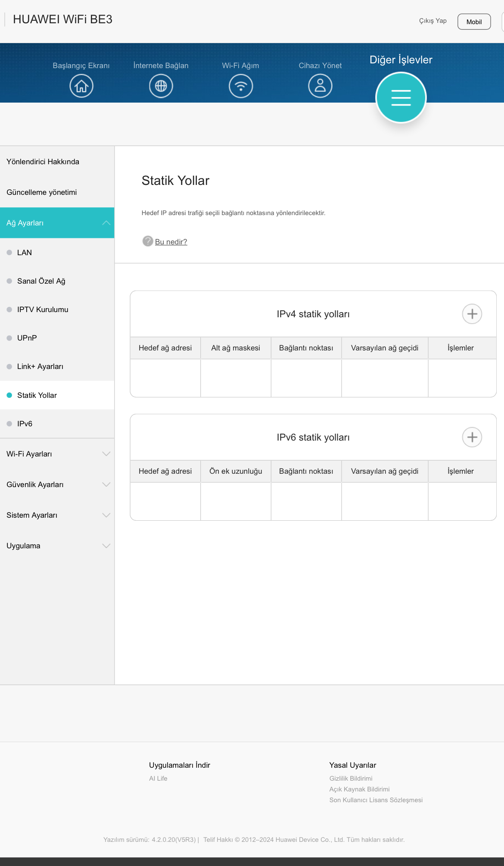Select the IPv6 submenu item
504x866 pixels.
click(57, 424)
